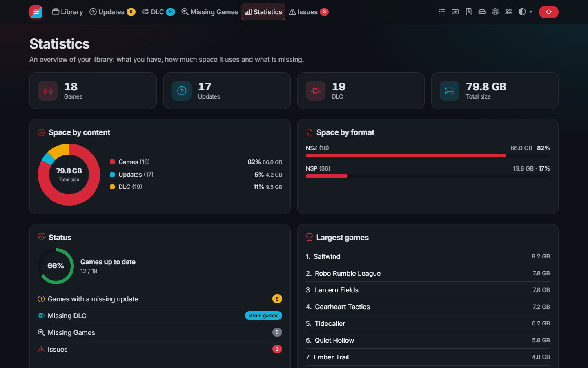Viewport: 588px width, 368px height.
Task: Open the Issues row in the Status panel
Action: [160, 349]
